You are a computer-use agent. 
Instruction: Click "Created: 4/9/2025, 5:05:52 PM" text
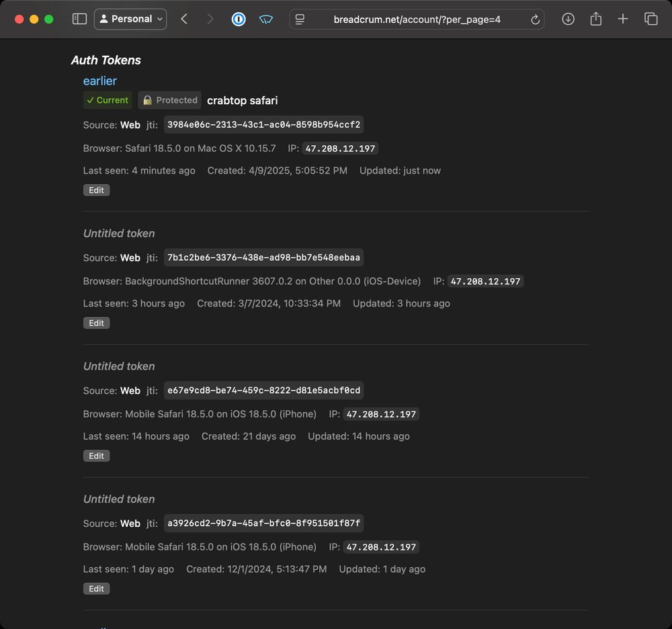[278, 171]
